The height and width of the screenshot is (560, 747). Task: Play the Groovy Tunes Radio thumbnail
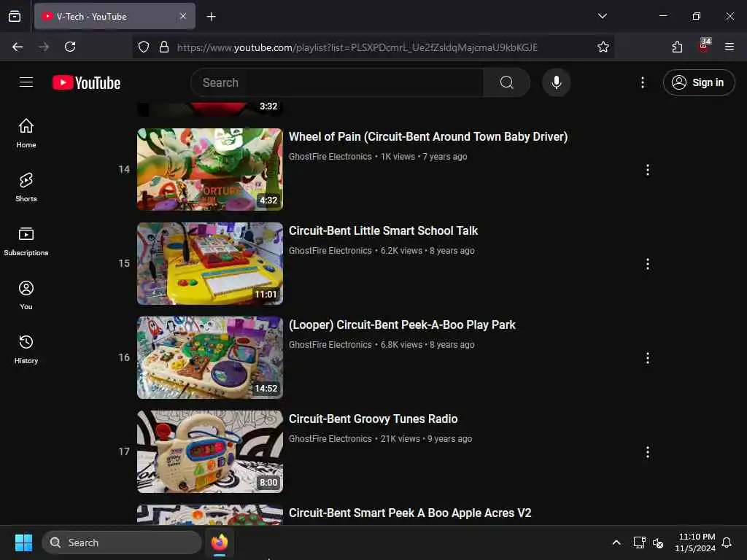click(210, 451)
